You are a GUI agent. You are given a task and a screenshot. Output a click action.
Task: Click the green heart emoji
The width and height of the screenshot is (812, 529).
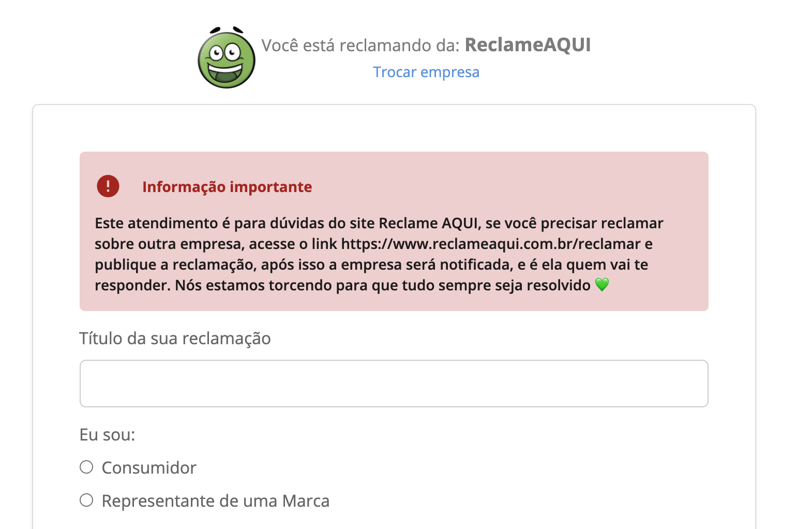coord(602,285)
